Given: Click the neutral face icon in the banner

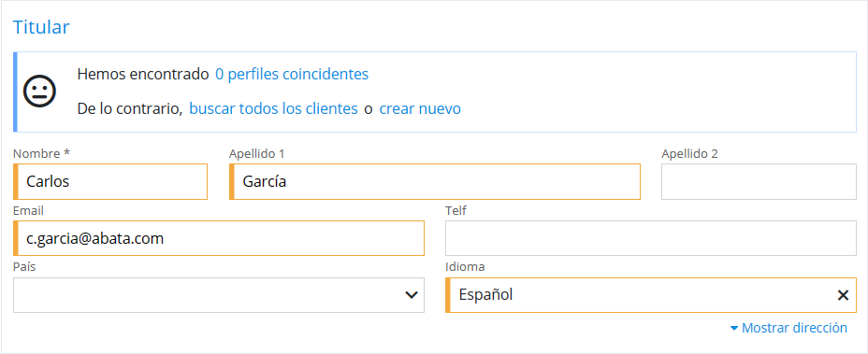Looking at the screenshot, I should click(39, 92).
